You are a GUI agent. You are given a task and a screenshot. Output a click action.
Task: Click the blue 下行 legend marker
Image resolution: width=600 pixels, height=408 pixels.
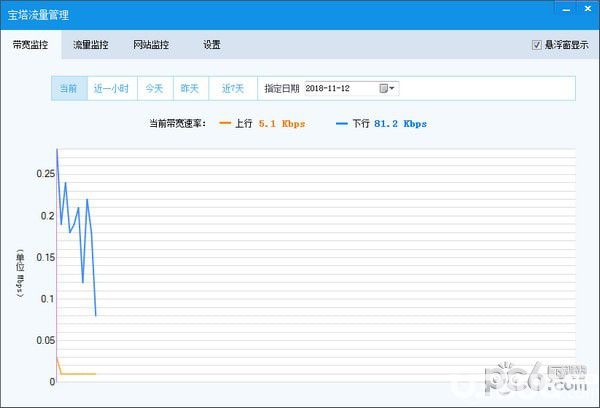pos(341,123)
